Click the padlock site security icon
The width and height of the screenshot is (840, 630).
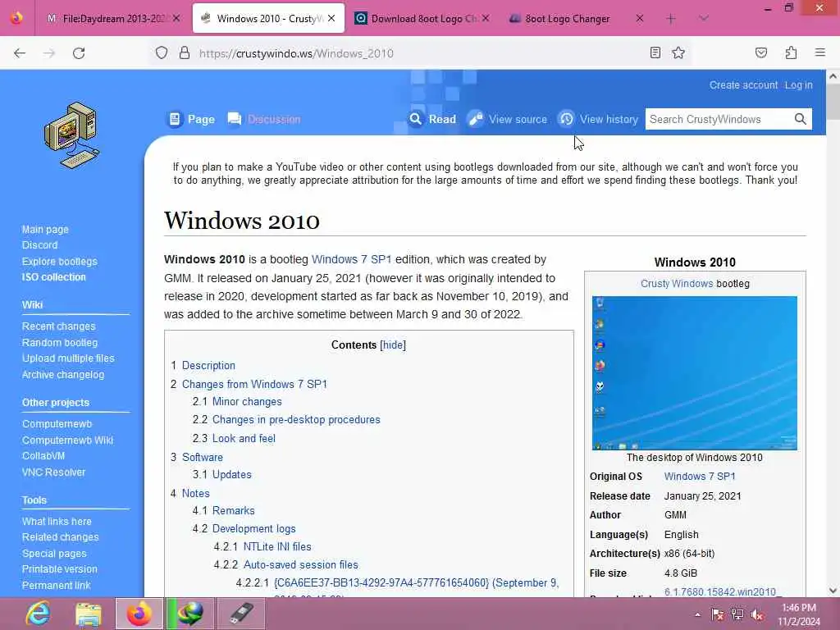(185, 53)
